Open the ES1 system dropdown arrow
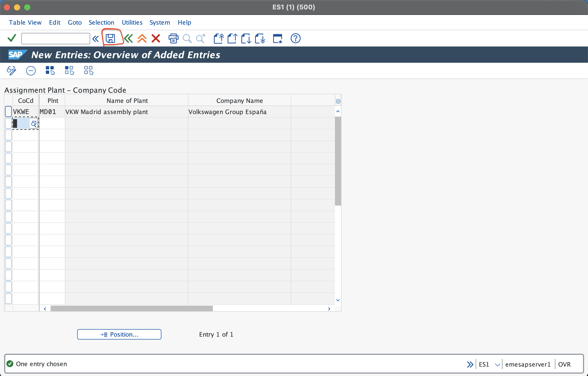The width and height of the screenshot is (588, 376). pyautogui.click(x=497, y=365)
